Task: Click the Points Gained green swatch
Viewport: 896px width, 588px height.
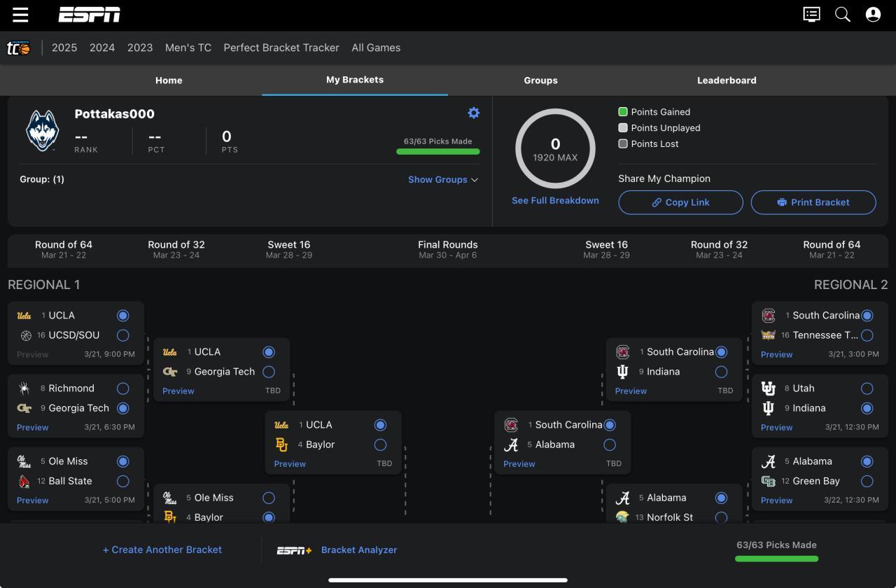Action: (623, 111)
